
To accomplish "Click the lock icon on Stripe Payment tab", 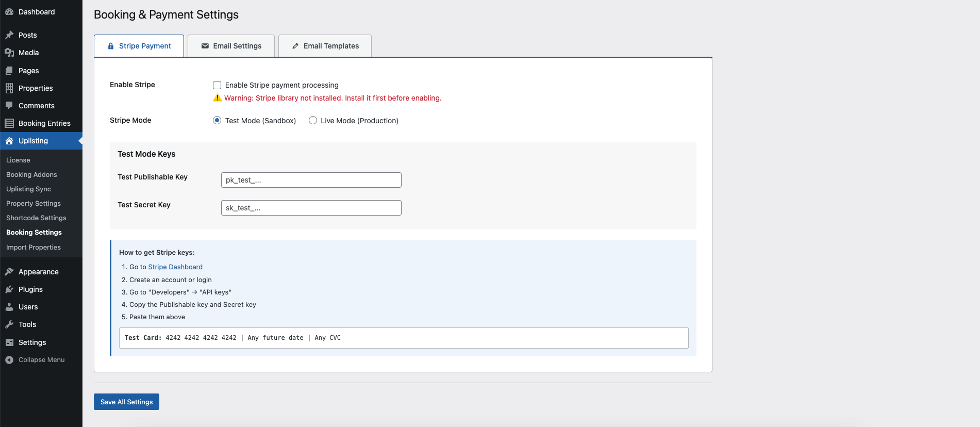I will (x=111, y=46).
